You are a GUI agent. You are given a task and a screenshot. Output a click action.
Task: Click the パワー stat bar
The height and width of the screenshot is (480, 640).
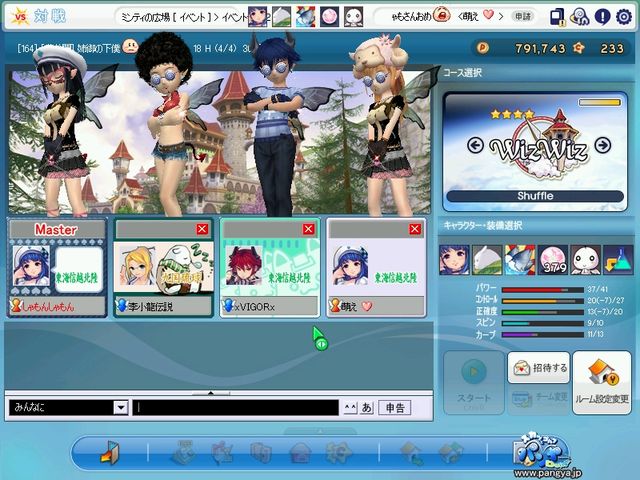click(542, 290)
